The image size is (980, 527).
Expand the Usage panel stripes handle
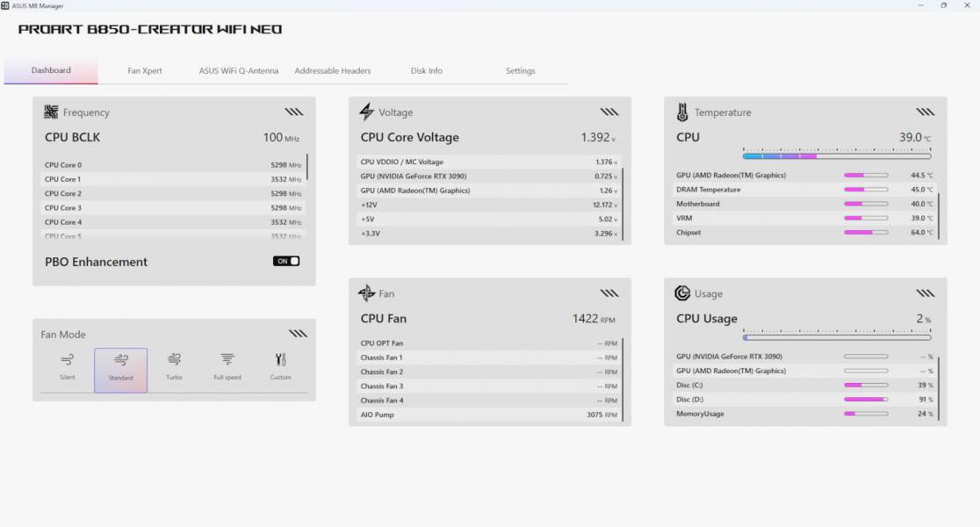[925, 293]
